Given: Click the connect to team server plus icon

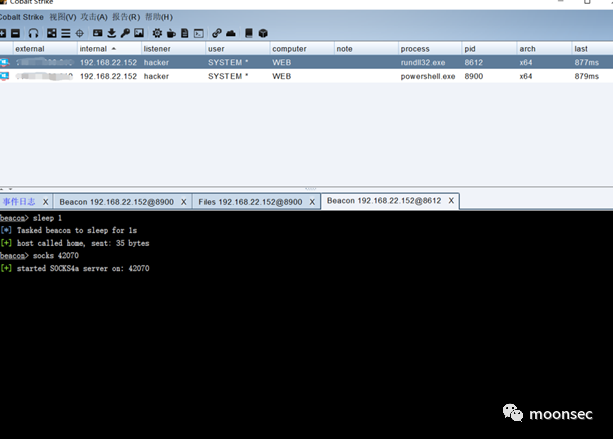Looking at the screenshot, I should 2,33.
